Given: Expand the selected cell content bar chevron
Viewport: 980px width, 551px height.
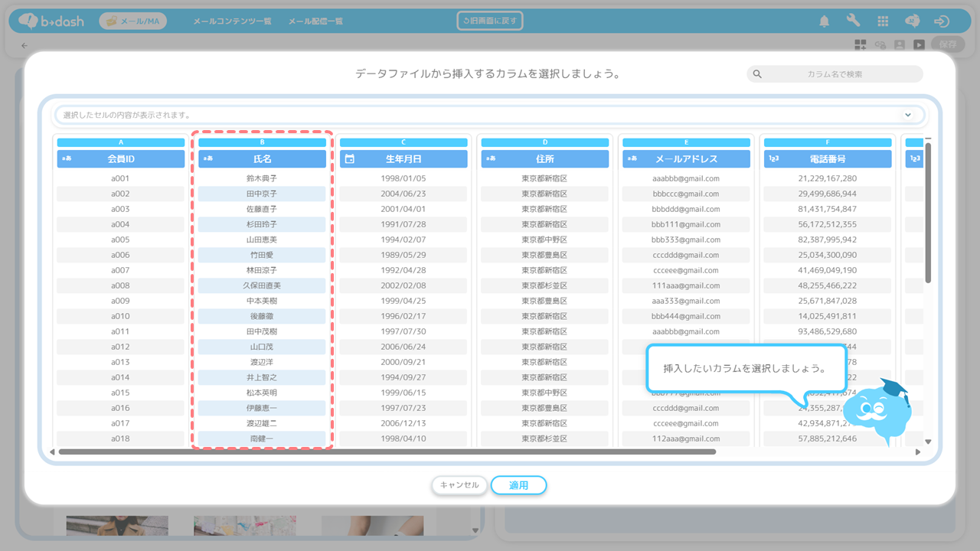Looking at the screenshot, I should tap(908, 115).
